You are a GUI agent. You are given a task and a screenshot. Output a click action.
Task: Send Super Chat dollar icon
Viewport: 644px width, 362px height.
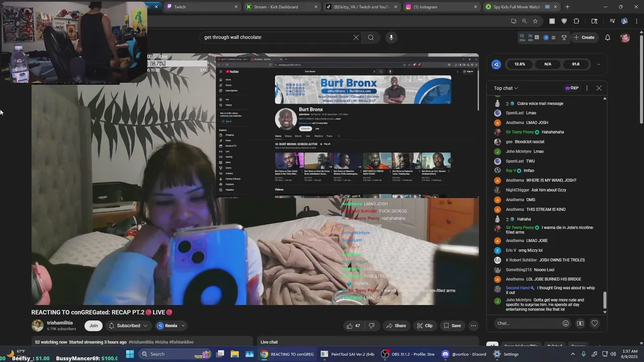(580, 323)
